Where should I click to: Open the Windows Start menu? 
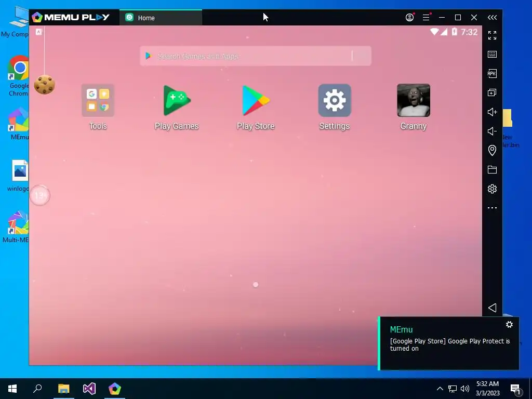pyautogui.click(x=12, y=389)
